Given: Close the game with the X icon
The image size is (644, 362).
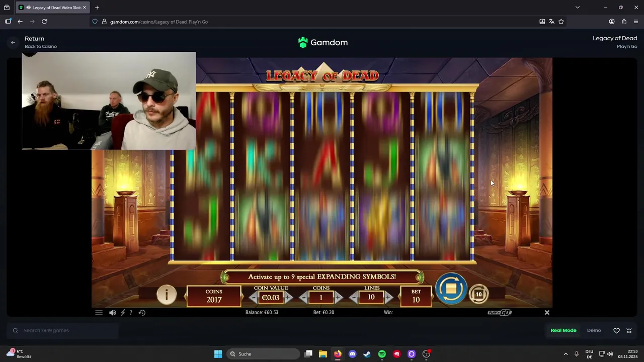Looking at the screenshot, I should (547, 312).
